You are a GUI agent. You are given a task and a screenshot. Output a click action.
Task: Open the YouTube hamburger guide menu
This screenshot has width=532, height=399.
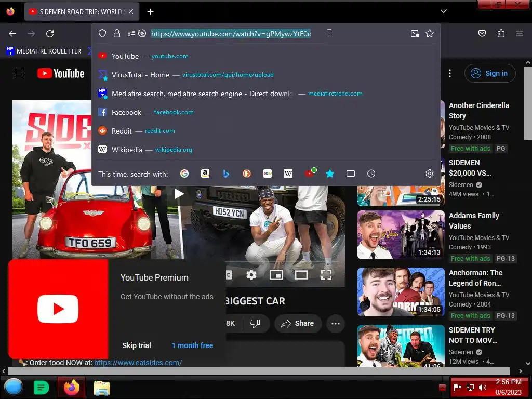pos(19,73)
